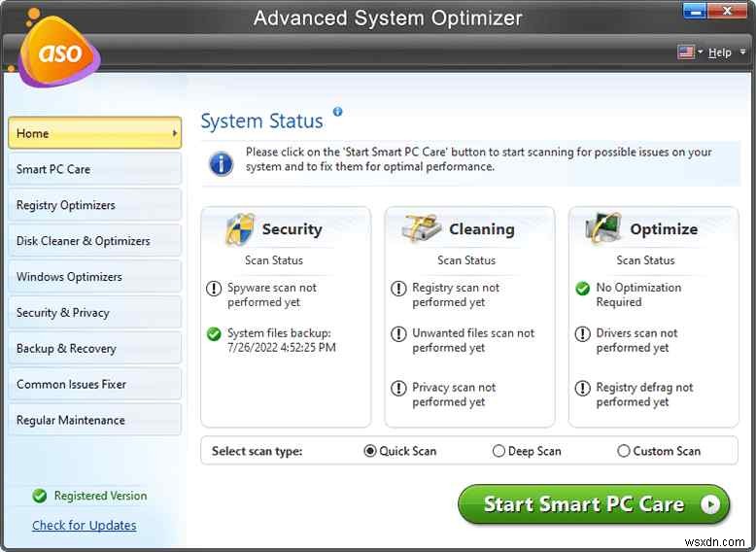Click the info icon next to System Status
Viewport: 756px width, 552px height.
point(337,112)
